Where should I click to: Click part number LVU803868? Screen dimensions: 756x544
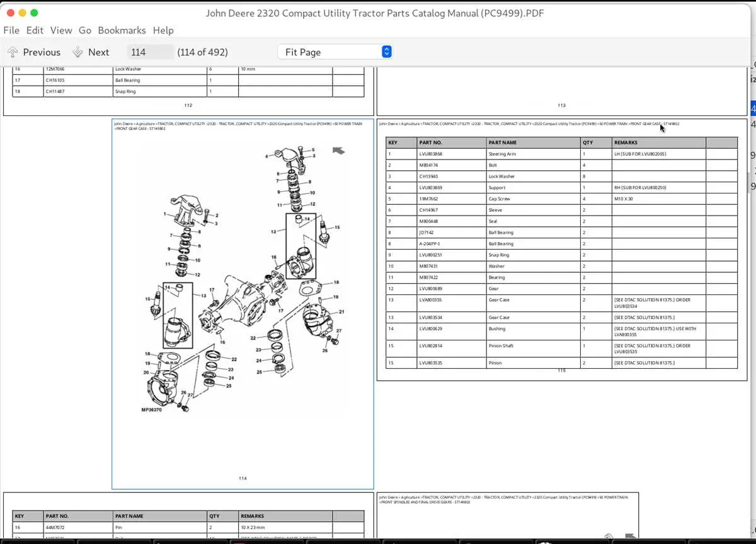pyautogui.click(x=431, y=154)
